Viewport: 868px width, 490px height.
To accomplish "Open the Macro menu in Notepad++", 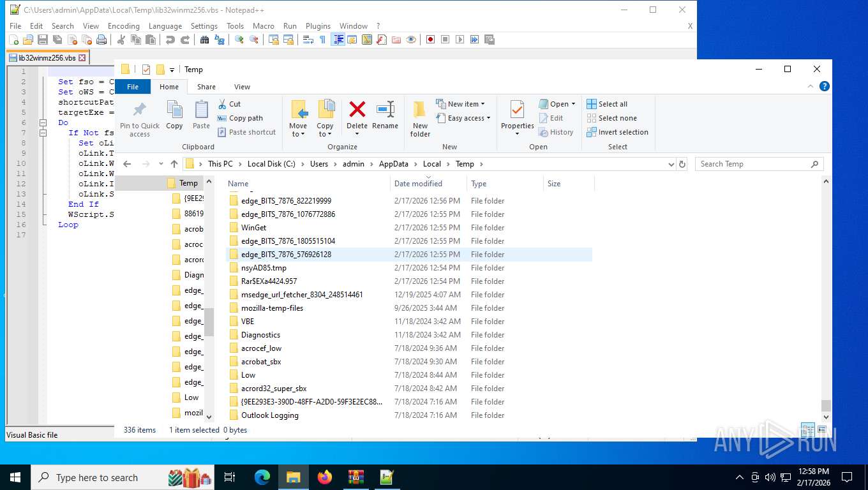I will [x=263, y=26].
